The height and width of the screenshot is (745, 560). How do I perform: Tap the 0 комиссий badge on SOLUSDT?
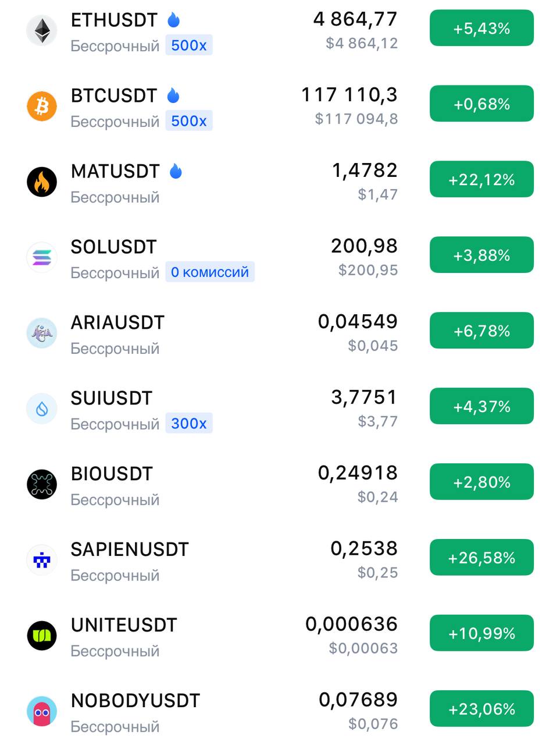coord(210,272)
